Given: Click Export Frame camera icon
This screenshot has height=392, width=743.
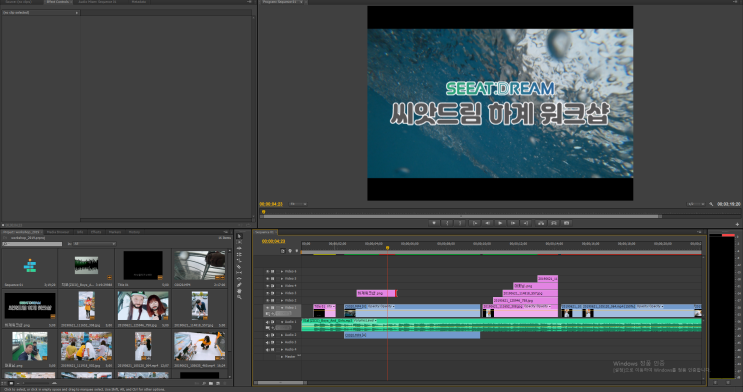Looking at the screenshot, I should (566, 223).
